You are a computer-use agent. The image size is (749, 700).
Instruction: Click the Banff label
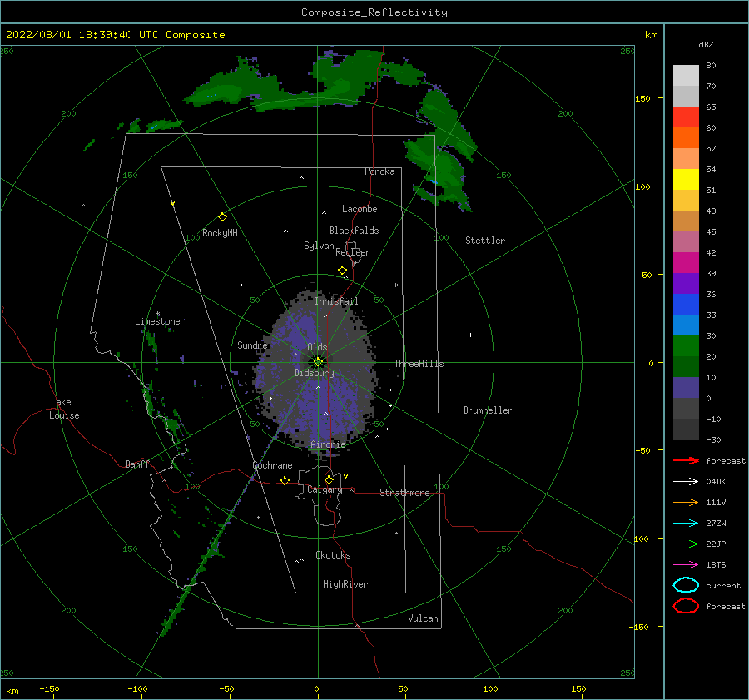coord(137,464)
